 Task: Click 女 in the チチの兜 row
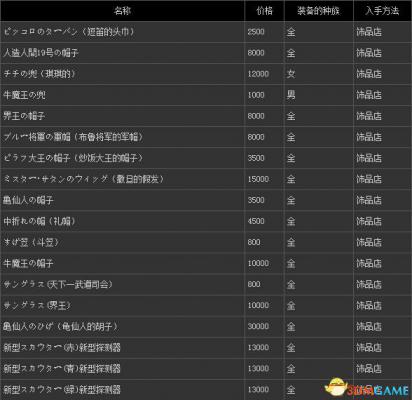click(291, 74)
